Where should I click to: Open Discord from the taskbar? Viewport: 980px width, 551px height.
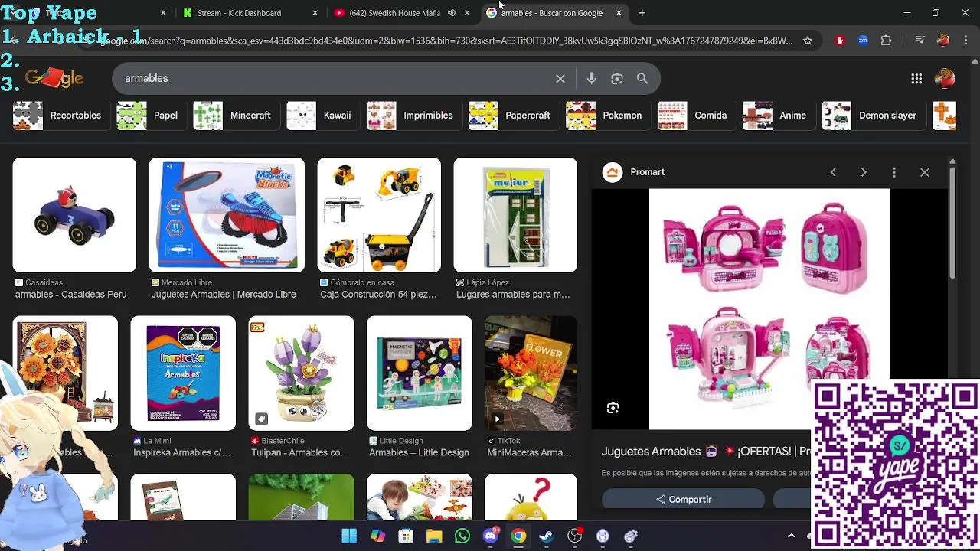coord(491,536)
